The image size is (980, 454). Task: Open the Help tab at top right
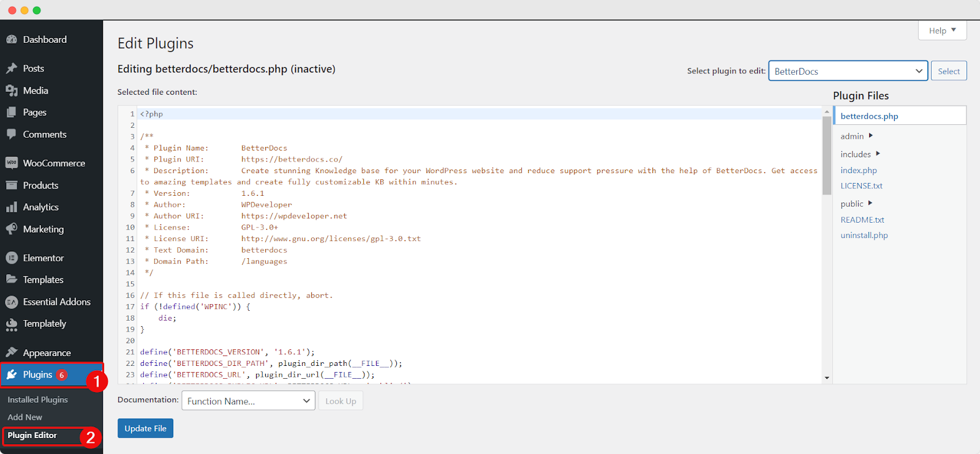[x=942, y=31]
